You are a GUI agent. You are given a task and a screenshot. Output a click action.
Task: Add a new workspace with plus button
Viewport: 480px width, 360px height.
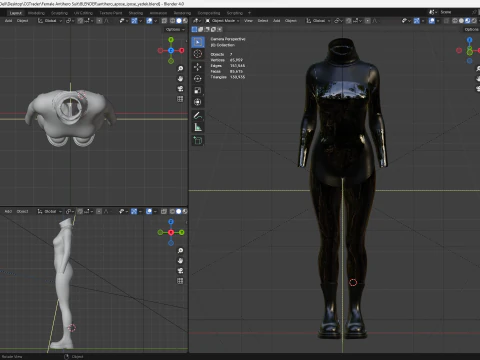tap(249, 13)
